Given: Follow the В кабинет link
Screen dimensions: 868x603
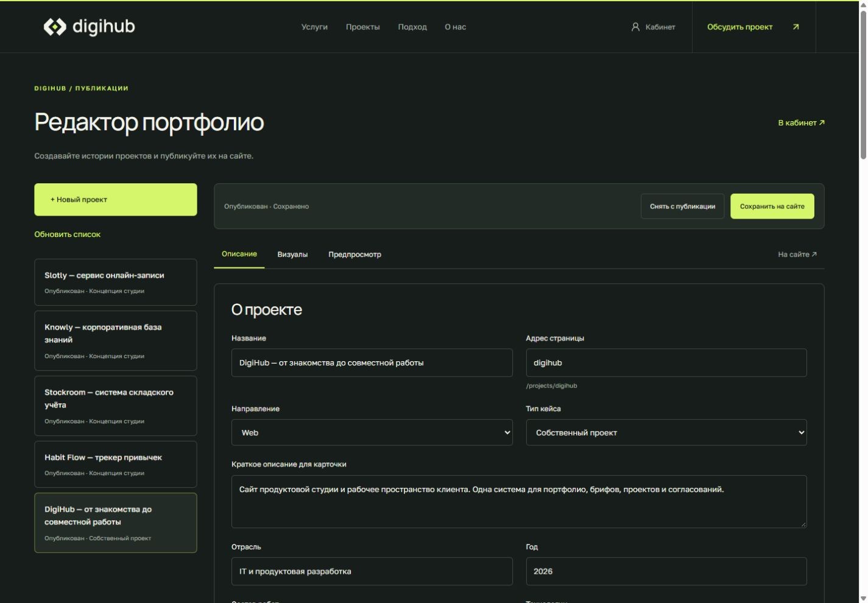Looking at the screenshot, I should (x=801, y=123).
